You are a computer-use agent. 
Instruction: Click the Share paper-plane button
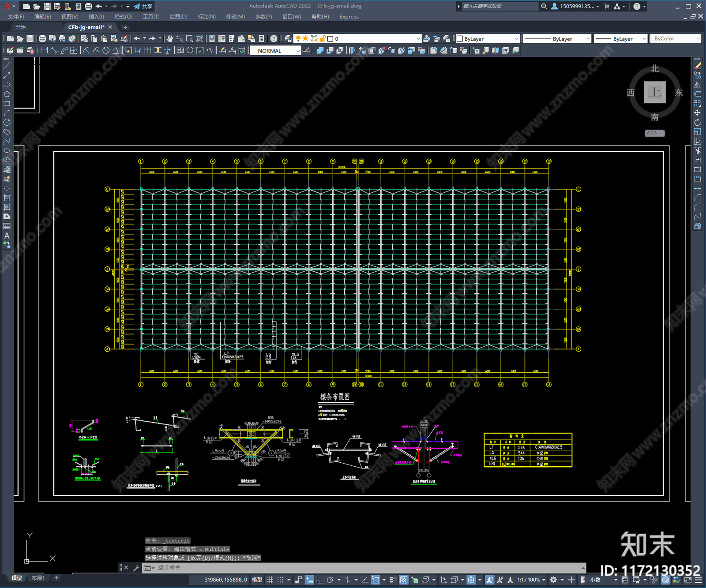pos(143,6)
